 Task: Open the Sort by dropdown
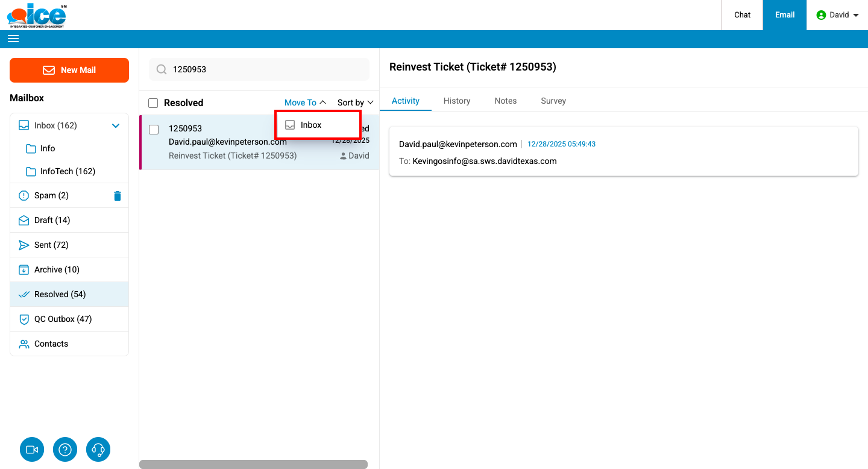click(355, 102)
